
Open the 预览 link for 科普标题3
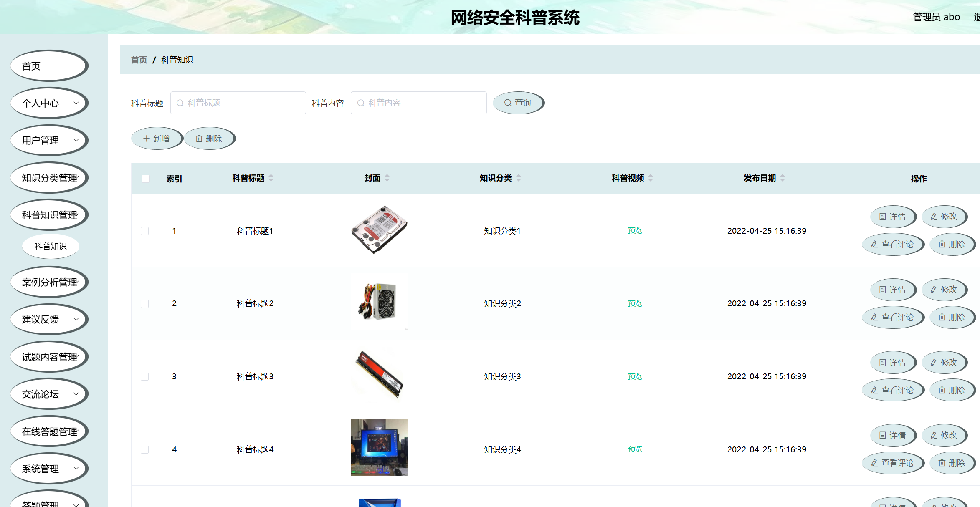tap(635, 376)
